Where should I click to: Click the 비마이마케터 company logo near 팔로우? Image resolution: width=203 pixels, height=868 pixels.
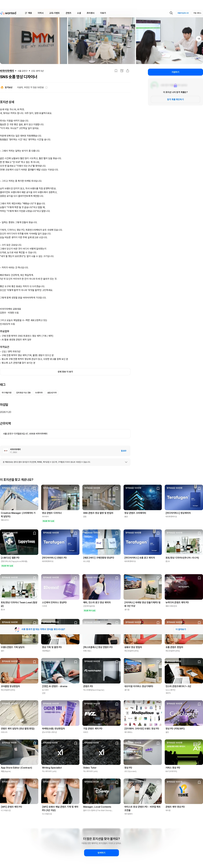click(6, 451)
